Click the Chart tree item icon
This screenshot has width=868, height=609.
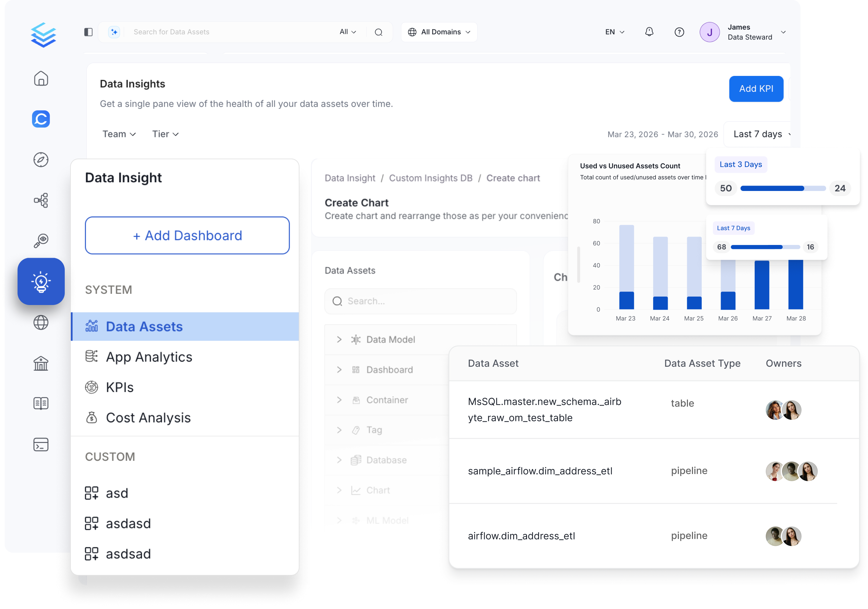[x=356, y=490]
